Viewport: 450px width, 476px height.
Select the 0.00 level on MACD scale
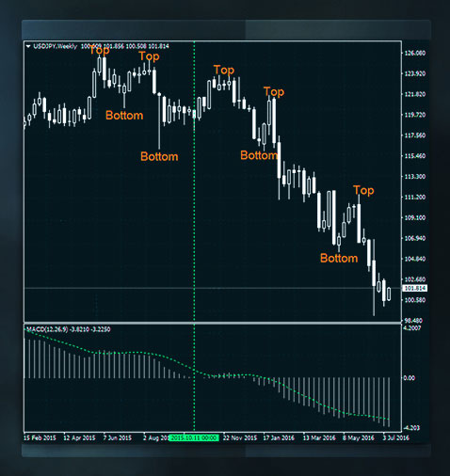410,378
